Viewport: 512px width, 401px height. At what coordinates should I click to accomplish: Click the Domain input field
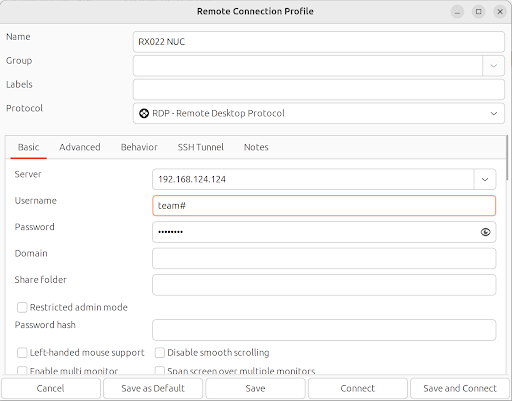pos(324,258)
